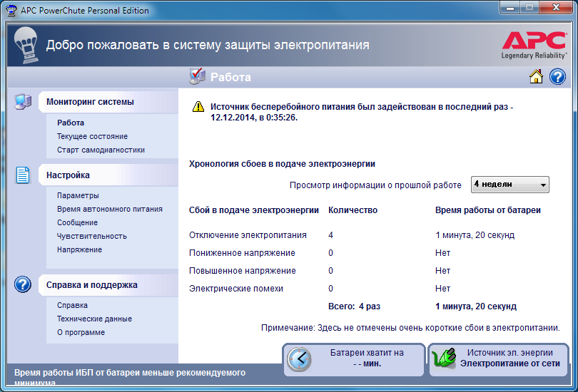Click the yellow warning triangle icon

click(x=198, y=107)
